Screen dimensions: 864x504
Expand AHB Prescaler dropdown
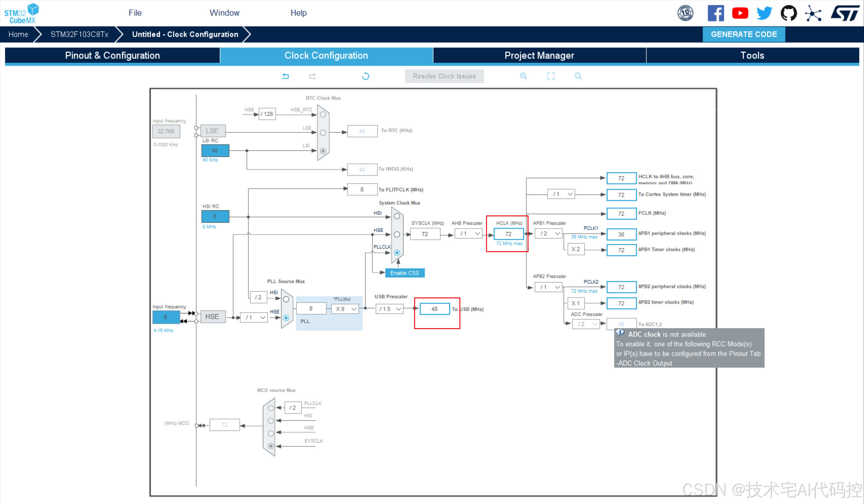pyautogui.click(x=473, y=233)
